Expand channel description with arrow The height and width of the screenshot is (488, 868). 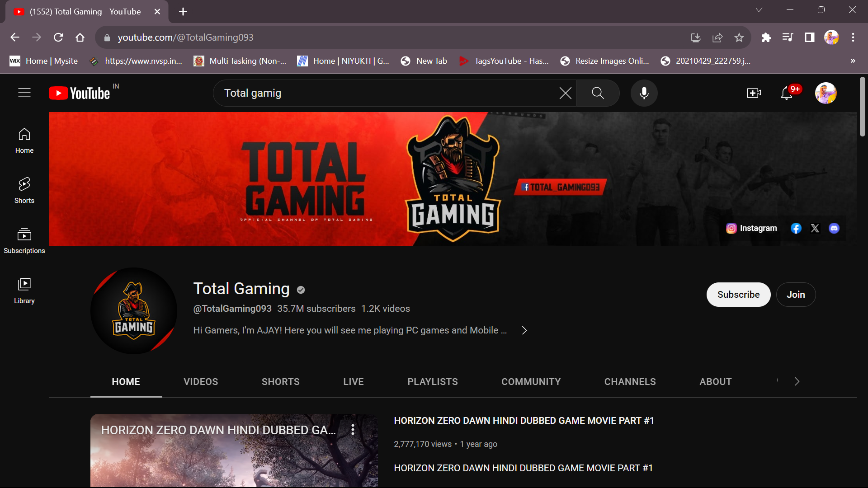(x=524, y=330)
